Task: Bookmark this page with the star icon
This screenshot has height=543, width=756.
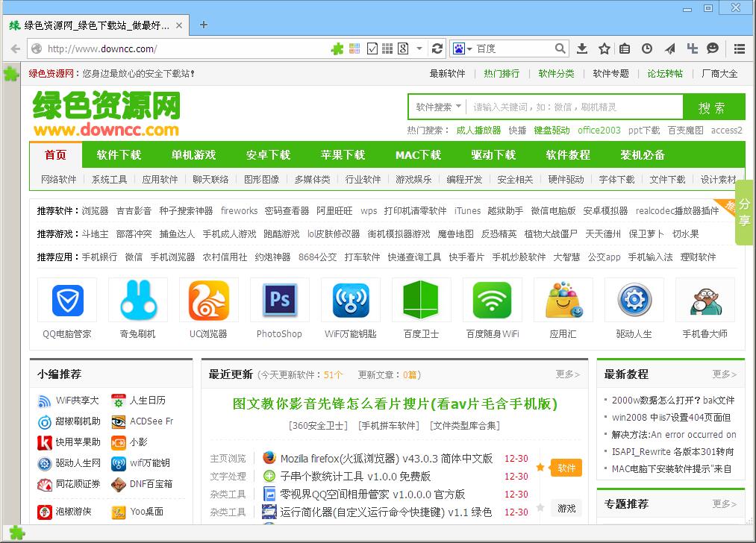Action: click(603, 48)
